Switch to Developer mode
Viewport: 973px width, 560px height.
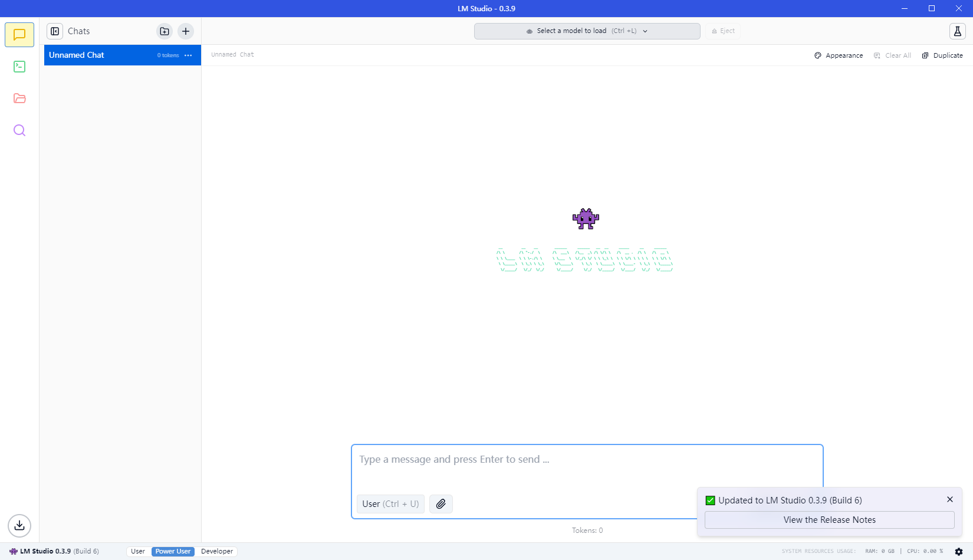(217, 552)
